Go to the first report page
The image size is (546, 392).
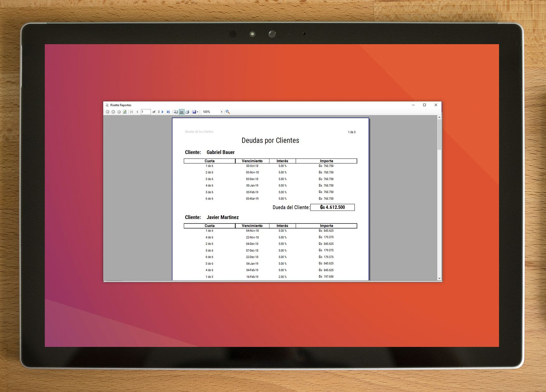point(132,112)
